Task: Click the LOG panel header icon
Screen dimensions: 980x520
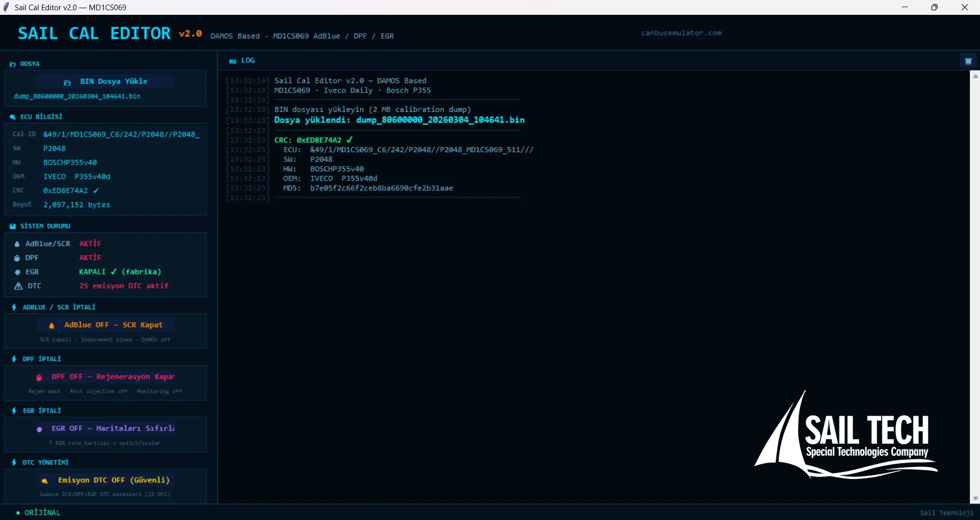Action: [233, 61]
